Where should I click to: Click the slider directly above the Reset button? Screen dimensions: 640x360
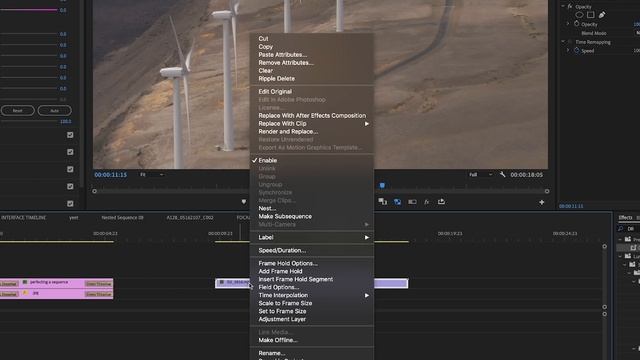[29, 99]
